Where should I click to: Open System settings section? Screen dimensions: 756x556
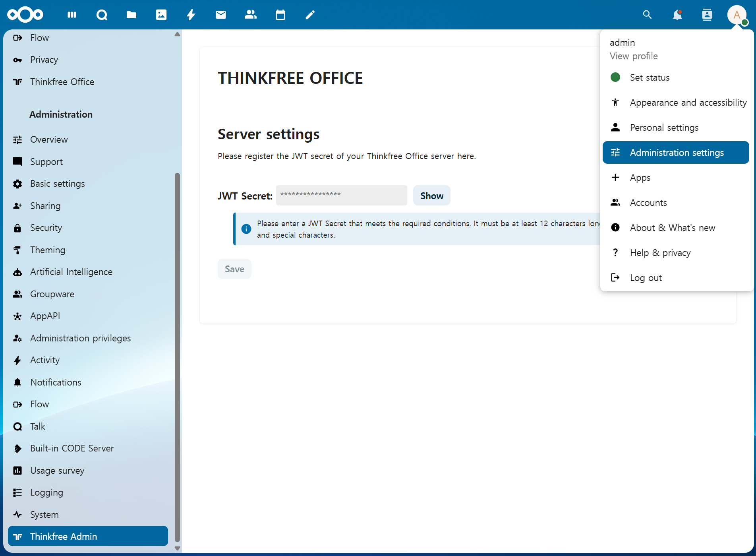pos(88,515)
